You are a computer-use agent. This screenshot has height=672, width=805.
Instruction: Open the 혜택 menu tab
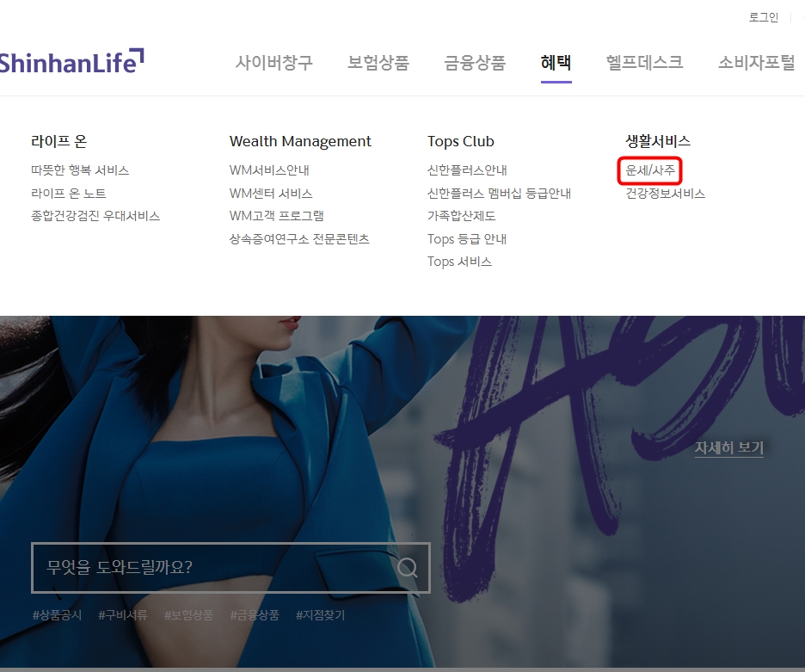(x=556, y=63)
